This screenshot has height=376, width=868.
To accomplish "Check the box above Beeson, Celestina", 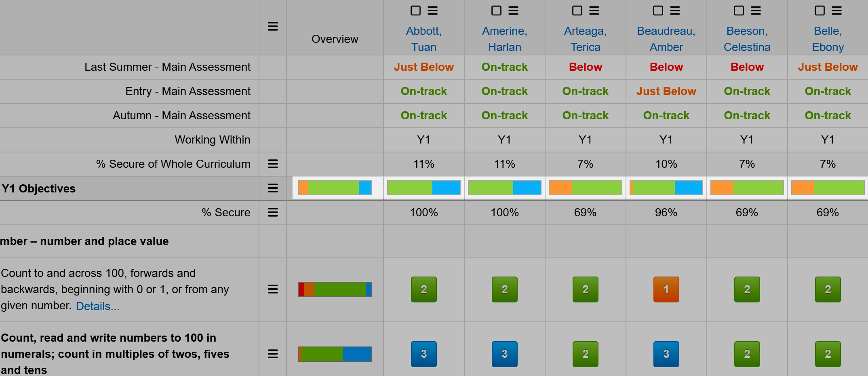I will [x=739, y=11].
